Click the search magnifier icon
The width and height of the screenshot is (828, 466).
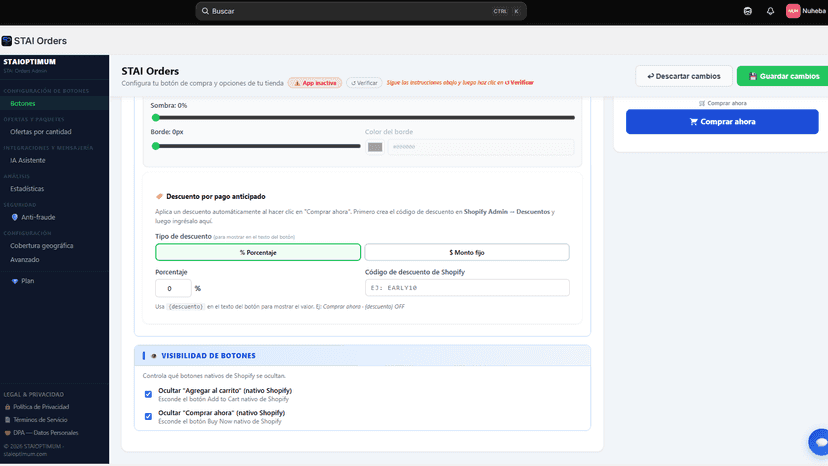pos(205,11)
